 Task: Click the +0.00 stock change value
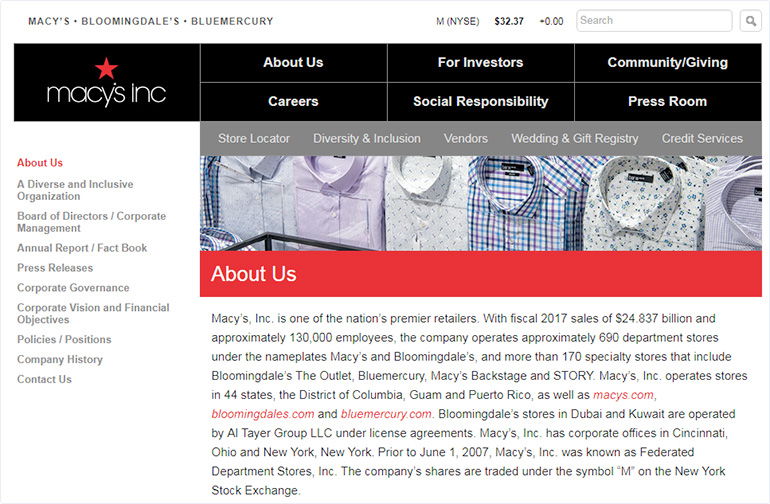point(551,21)
